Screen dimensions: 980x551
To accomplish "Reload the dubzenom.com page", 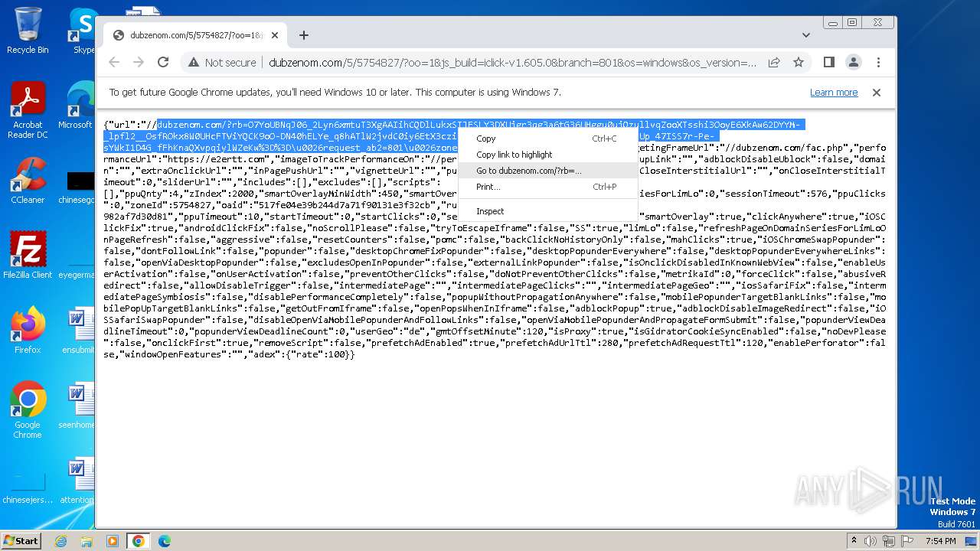I will point(163,62).
